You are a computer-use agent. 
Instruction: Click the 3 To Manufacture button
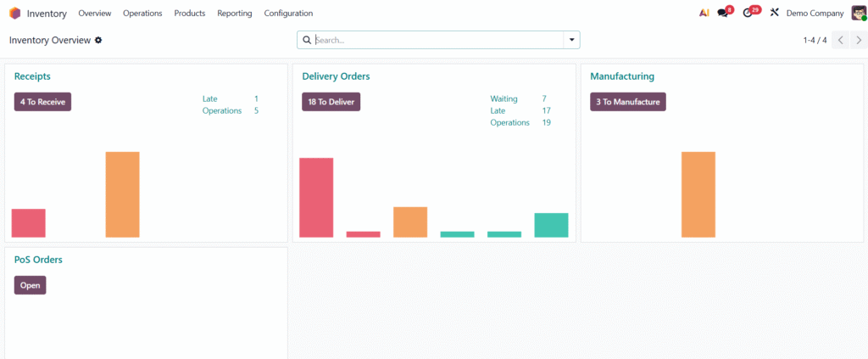(628, 102)
